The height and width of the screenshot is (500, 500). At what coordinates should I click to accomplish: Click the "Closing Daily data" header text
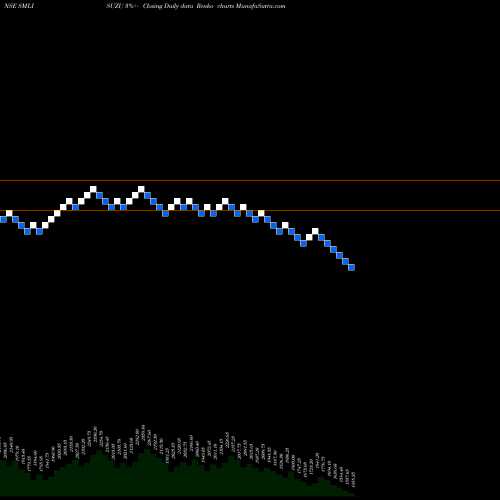pyautogui.click(x=168, y=6)
